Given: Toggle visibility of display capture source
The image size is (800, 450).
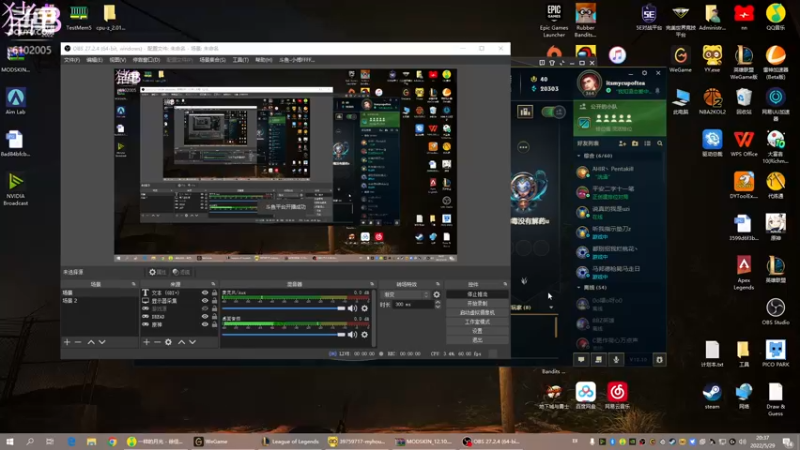Looking at the screenshot, I should pos(205,301).
